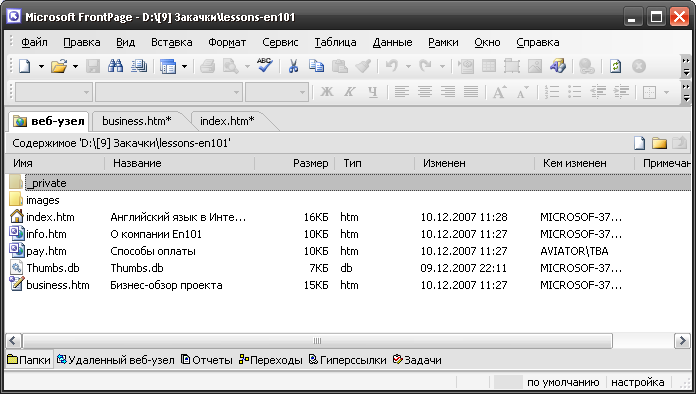Click the Insert hyperlink globe icon
Viewport: 696px width, 394px height.
[587, 67]
